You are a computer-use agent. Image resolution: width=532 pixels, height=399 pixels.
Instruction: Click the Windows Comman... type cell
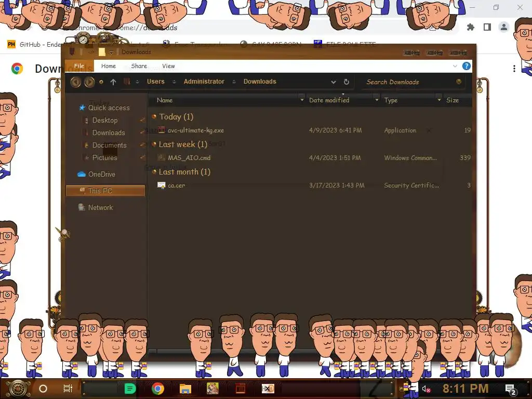click(x=410, y=158)
